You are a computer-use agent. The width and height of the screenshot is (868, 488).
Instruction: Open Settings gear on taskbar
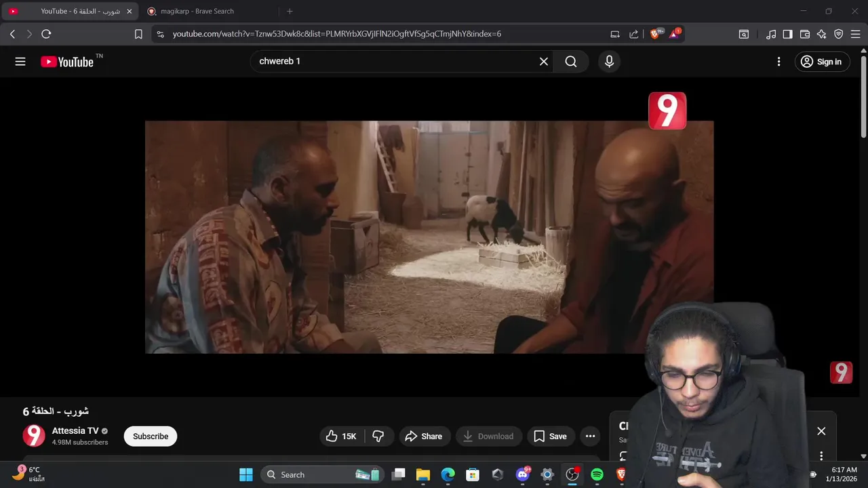[547, 474]
